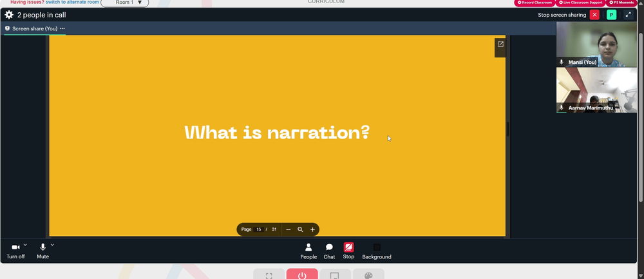
Task: Enter fullscreen call view
Action: coord(628,15)
